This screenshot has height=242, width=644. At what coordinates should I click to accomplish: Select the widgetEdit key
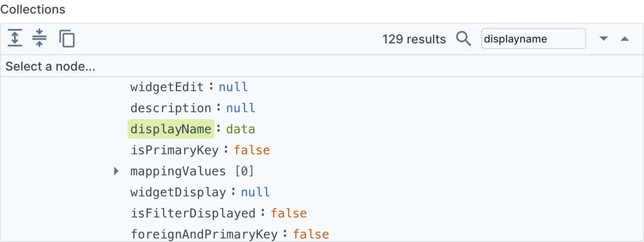pos(167,87)
